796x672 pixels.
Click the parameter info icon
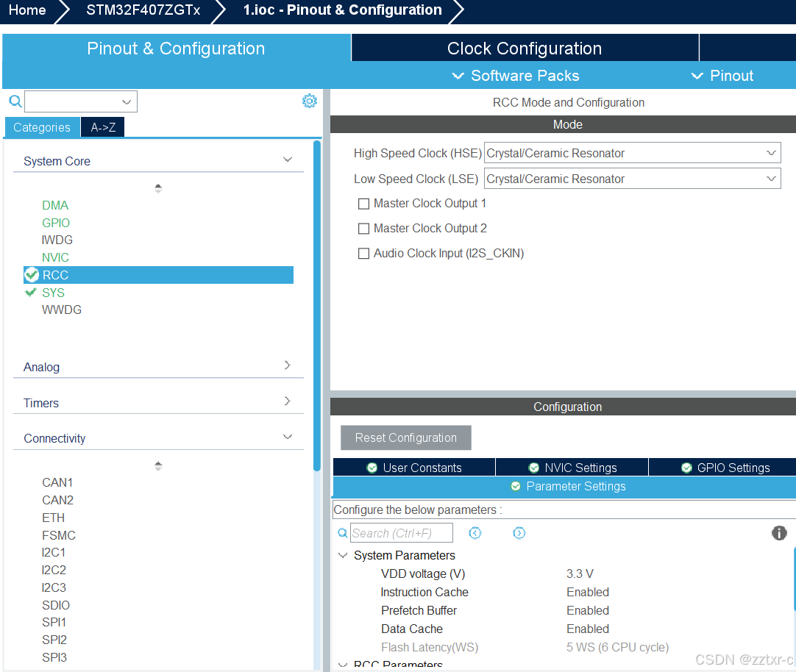tap(779, 533)
